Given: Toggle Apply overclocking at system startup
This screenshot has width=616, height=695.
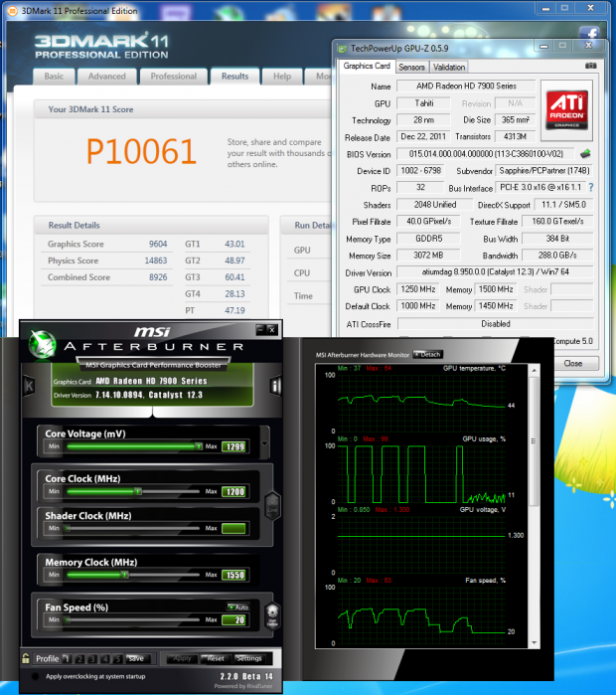Looking at the screenshot, I should 35,676.
